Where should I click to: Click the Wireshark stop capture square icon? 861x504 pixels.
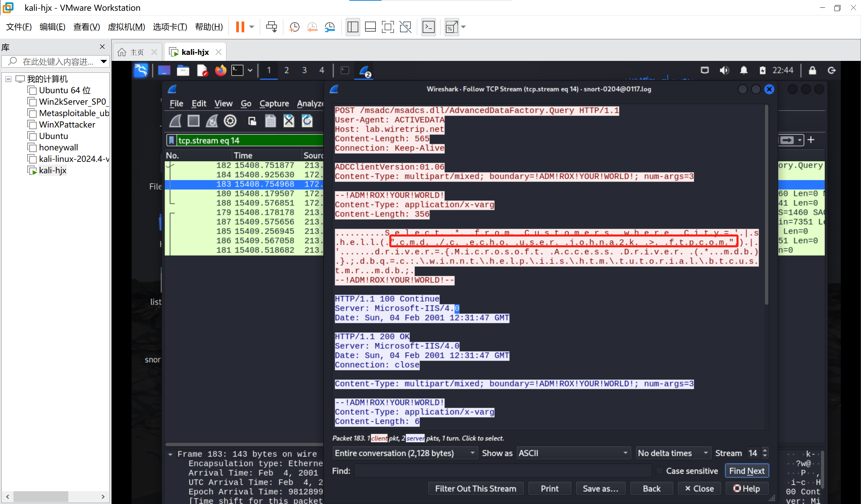[x=194, y=121]
